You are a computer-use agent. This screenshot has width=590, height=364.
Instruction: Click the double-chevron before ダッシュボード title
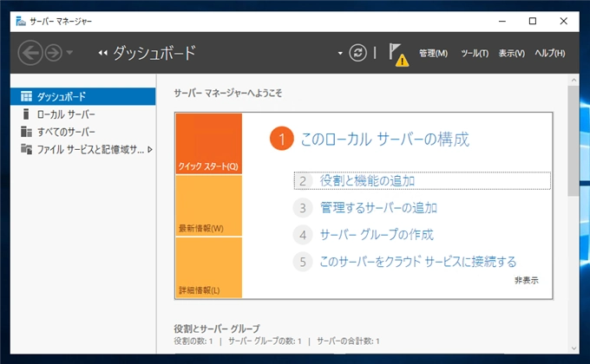102,53
